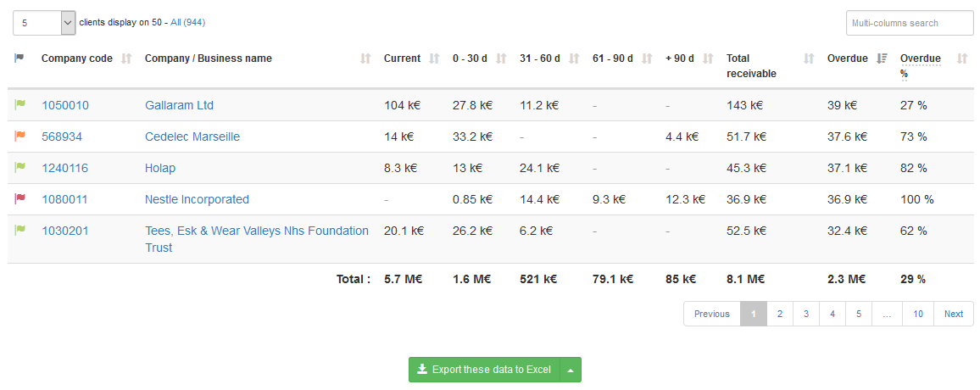Screen dimensions: 980x390
Task: Focus the Multi-columns search field
Action: (x=909, y=23)
